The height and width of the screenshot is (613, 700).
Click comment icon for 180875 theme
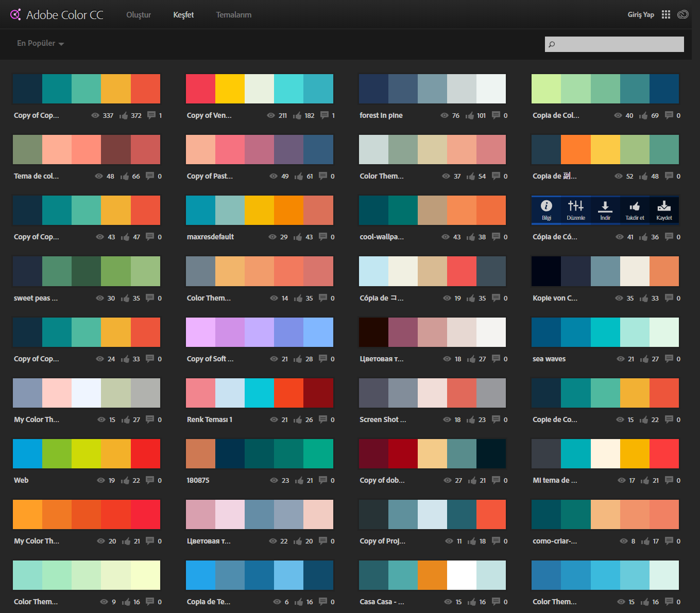[323, 480]
